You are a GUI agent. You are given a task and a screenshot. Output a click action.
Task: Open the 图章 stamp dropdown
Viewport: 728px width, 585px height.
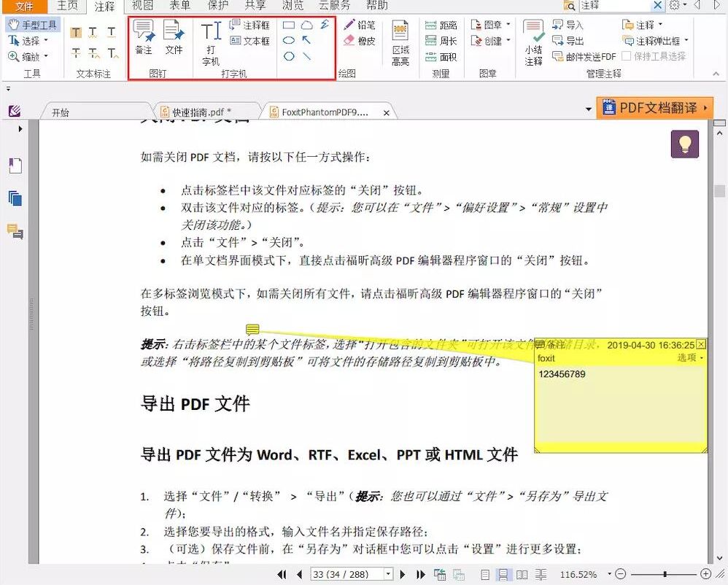pos(506,24)
